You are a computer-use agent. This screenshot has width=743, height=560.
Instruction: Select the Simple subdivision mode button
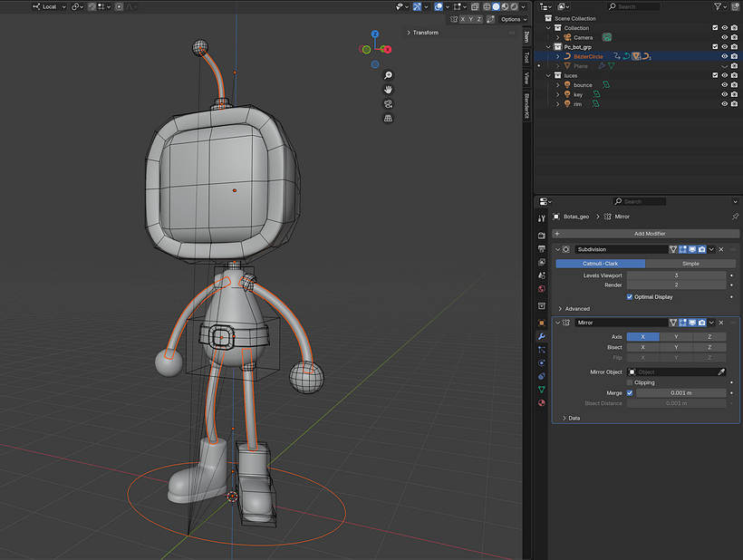[x=690, y=263]
